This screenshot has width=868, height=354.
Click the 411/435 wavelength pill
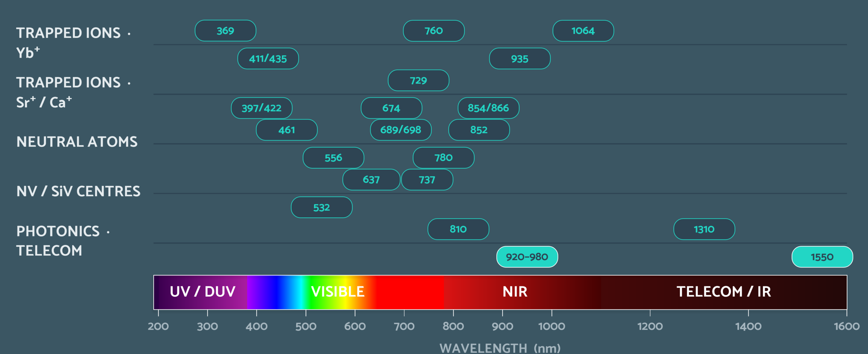coord(268,59)
